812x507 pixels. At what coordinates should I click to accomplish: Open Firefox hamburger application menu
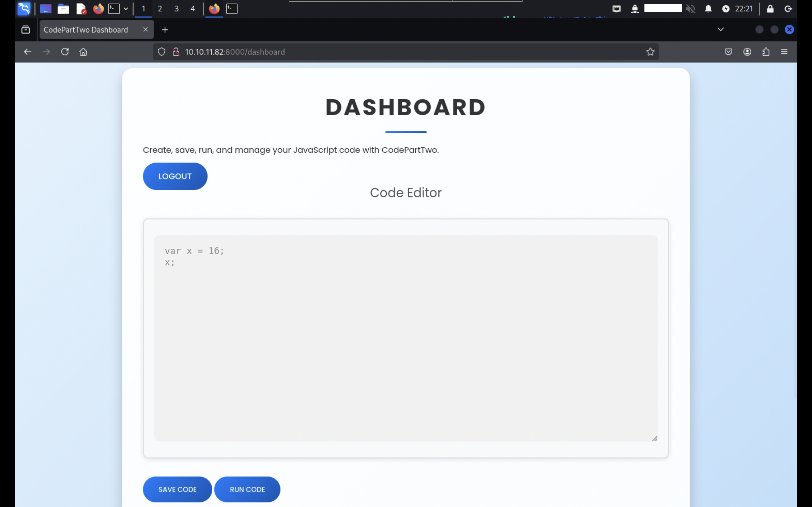pyautogui.click(x=784, y=52)
